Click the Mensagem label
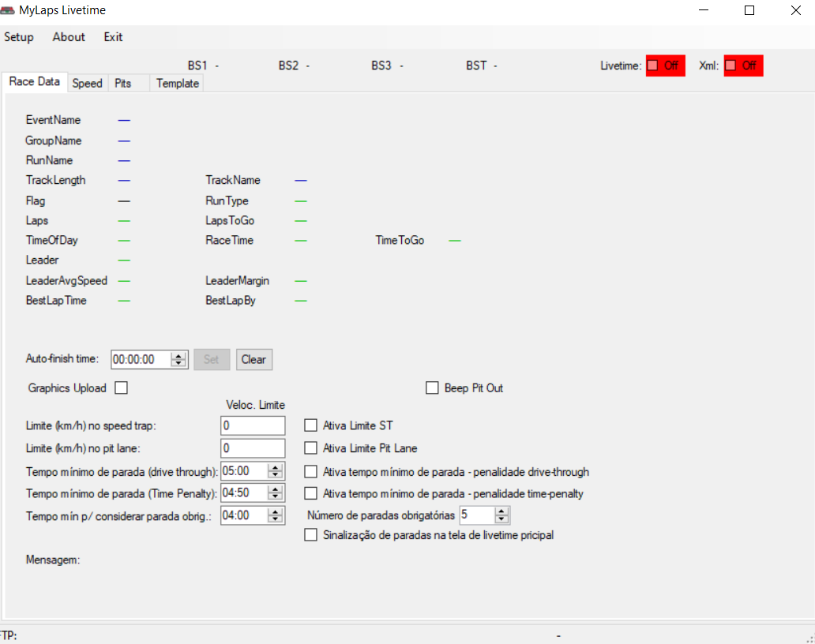The height and width of the screenshot is (644, 815). 53,560
